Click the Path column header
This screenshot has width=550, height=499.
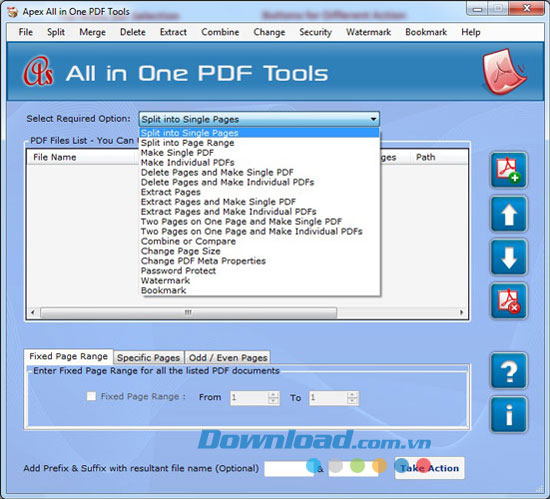(x=439, y=157)
